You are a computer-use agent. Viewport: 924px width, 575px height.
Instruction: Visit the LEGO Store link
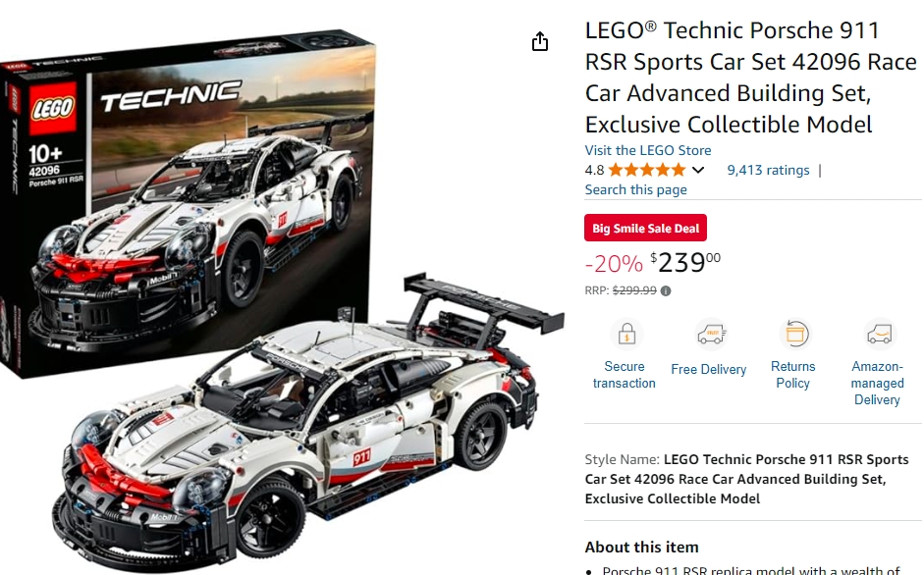pyautogui.click(x=648, y=150)
